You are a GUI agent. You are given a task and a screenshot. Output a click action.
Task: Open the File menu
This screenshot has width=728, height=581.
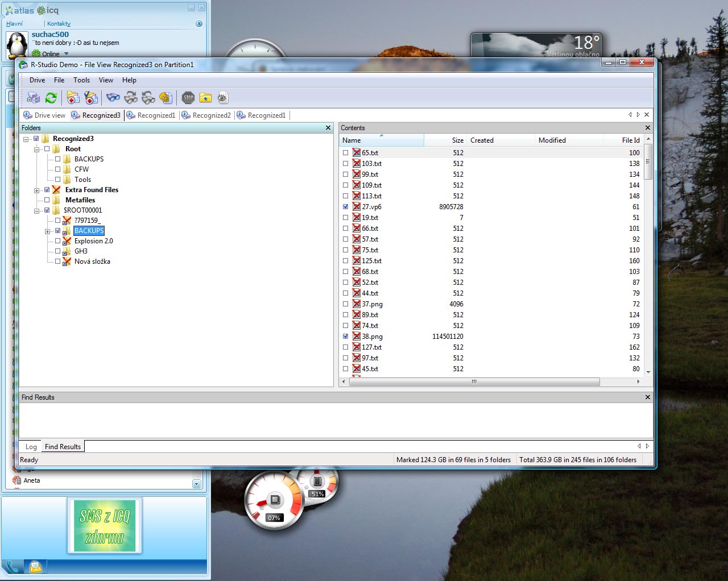tap(59, 80)
